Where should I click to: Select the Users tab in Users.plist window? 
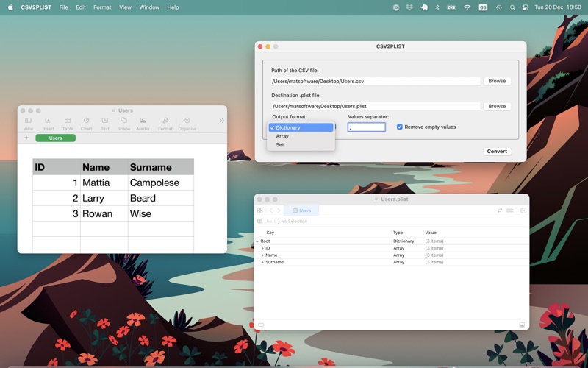pos(301,210)
